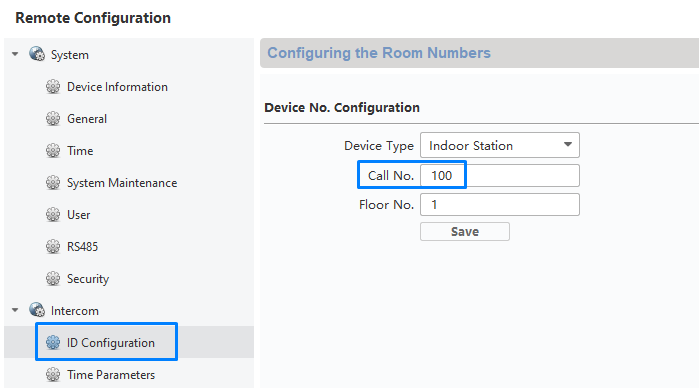Go to System Maintenance
Screen dimensions: 699x388
point(122,183)
